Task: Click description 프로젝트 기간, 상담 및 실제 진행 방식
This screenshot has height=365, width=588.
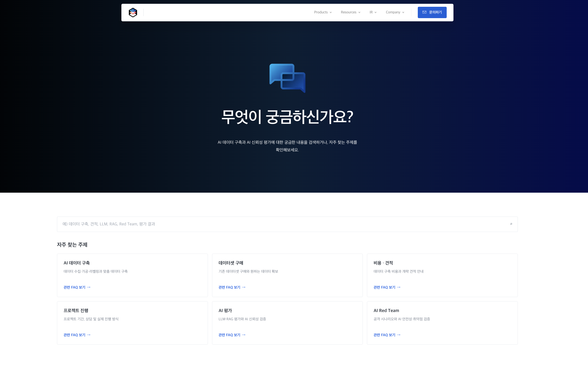Action: pos(91,319)
